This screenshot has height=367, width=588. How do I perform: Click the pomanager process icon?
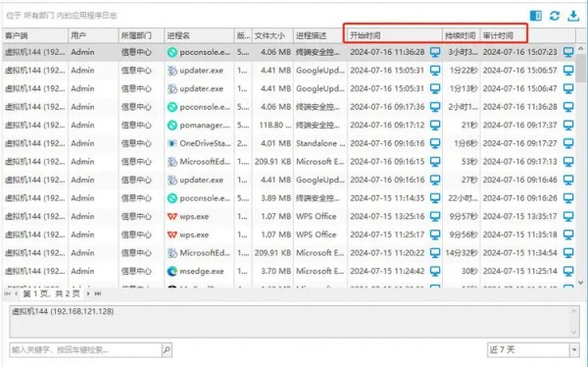point(172,125)
